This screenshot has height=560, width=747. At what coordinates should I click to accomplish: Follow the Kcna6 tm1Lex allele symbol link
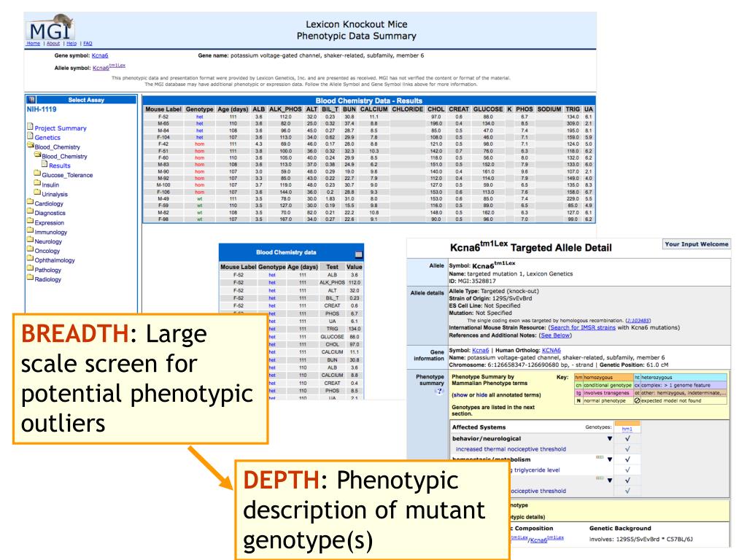coord(109,67)
